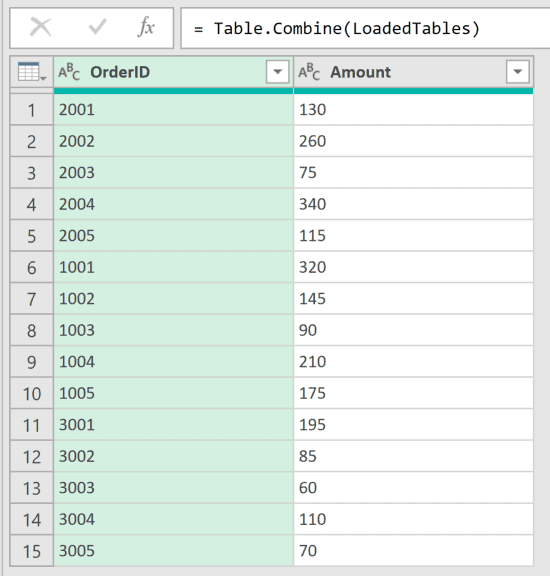The height and width of the screenshot is (576, 550).
Task: Click OrderID cell 3002
Action: (x=173, y=457)
